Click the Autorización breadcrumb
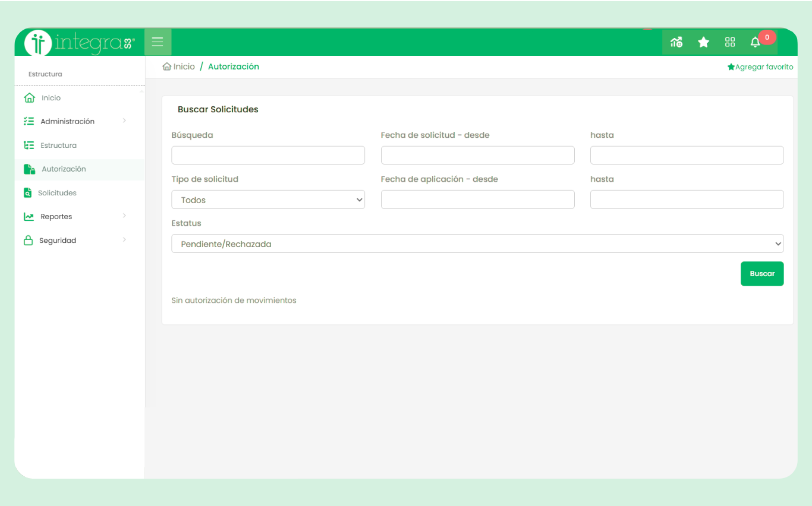The image size is (812, 506). pyautogui.click(x=234, y=67)
